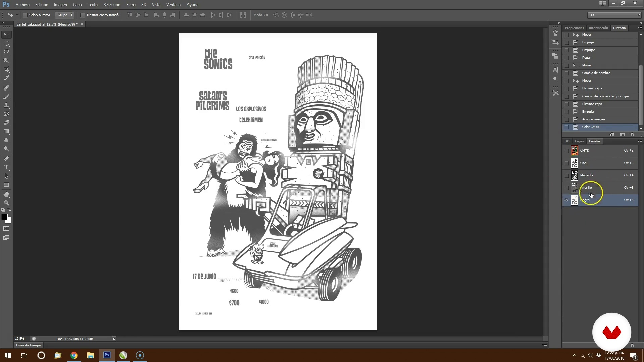Set the foreground color swatch

click(4, 217)
